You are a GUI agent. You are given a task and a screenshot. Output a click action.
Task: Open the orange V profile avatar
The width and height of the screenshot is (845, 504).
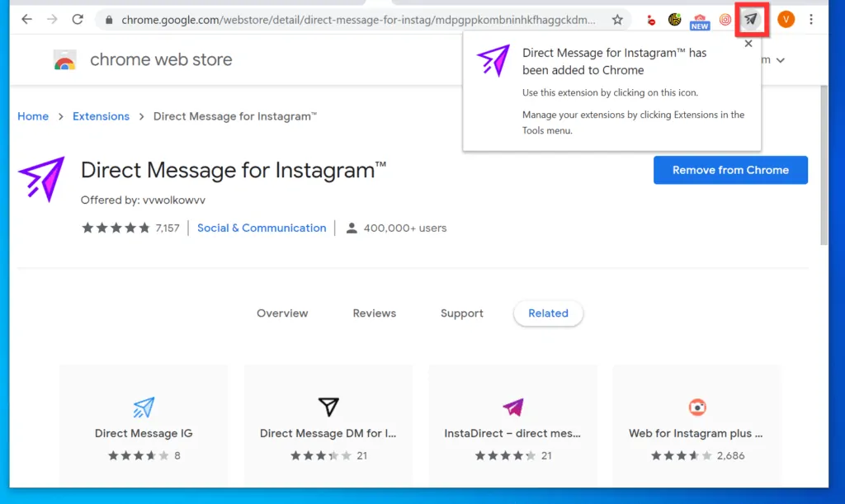[x=786, y=20]
